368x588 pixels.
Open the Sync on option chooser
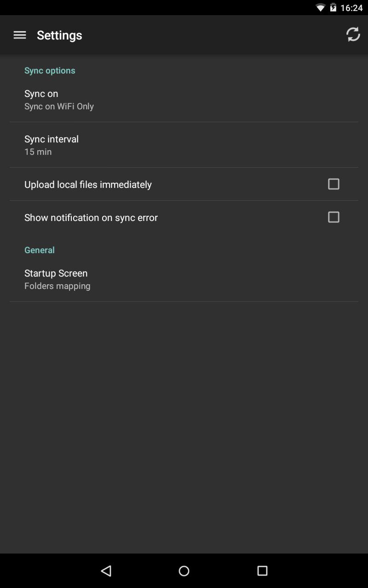pos(184,99)
